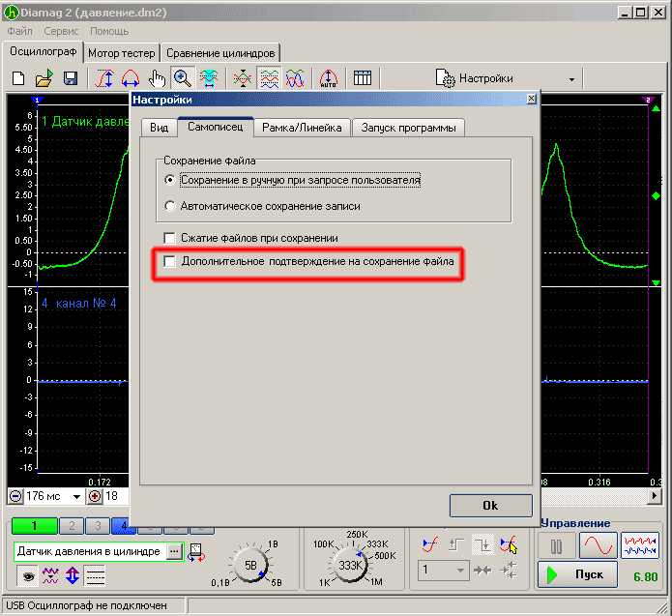The height and width of the screenshot is (616, 672).
Task: Expand the Настройки toolbar dropdown arrow
Action: pyautogui.click(x=571, y=79)
